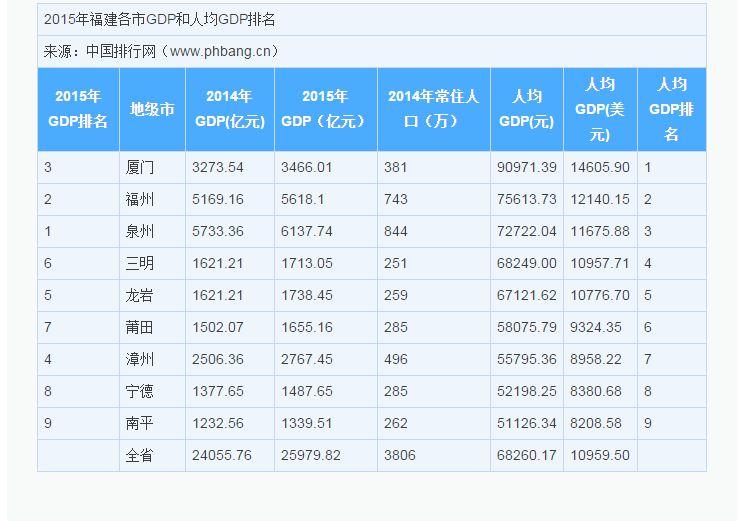Click the value 1339.51 for 南平
Screen dimensions: 740x521
(307, 423)
